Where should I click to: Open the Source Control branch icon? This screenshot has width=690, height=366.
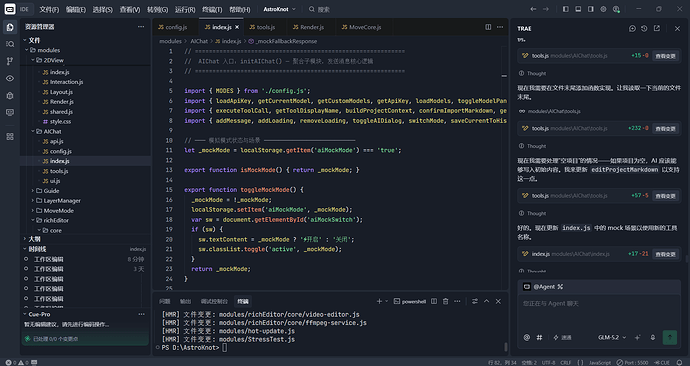click(10, 61)
